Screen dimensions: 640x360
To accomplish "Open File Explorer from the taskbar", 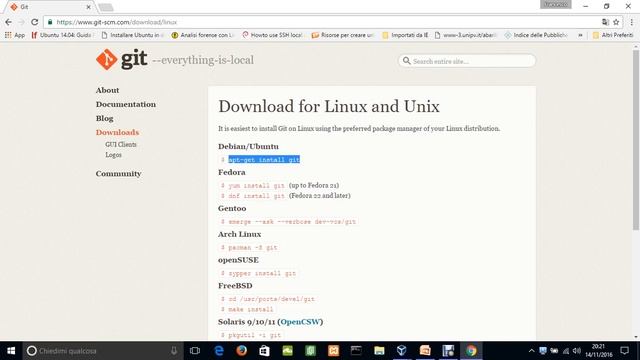I will pyautogui.click(x=379, y=351).
